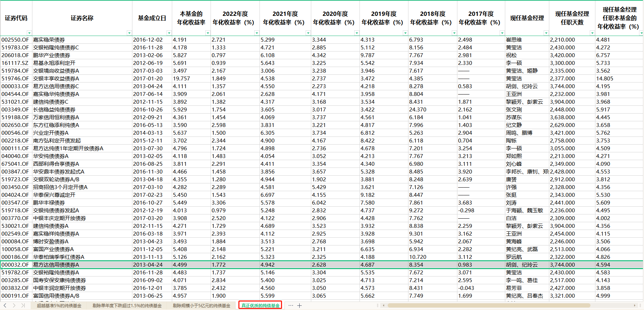Select manager cell 易芳菲
The width and height of the screenshot is (644, 310).
click(527, 288)
